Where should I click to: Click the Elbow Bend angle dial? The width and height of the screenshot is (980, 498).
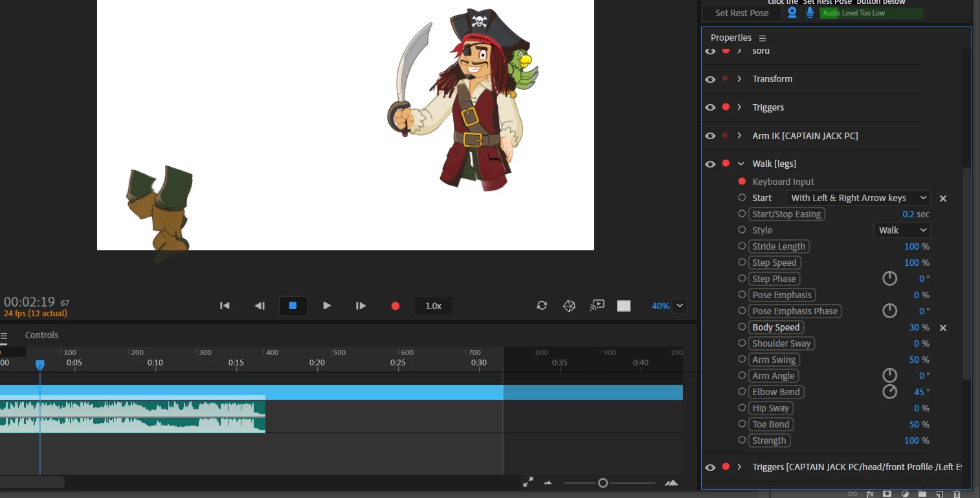click(890, 392)
